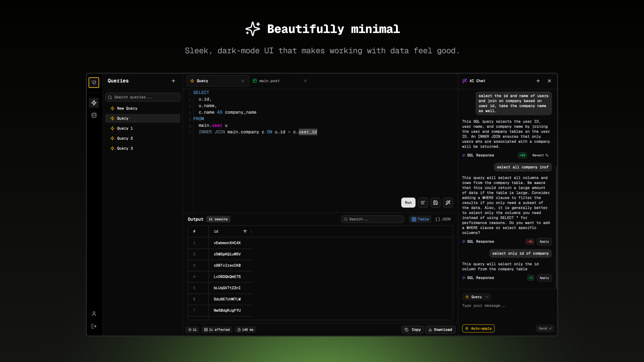Save the query using save icon
Image resolution: width=644 pixels, height=362 pixels.
pos(435,203)
